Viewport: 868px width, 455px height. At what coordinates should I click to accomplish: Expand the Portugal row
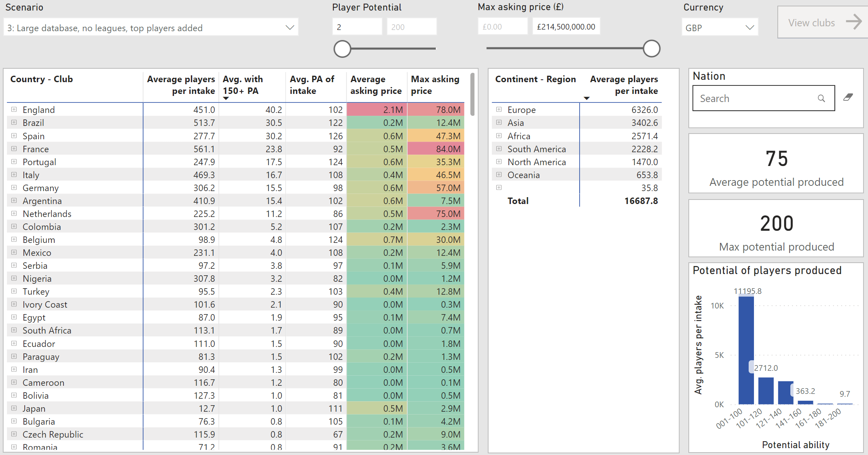(14, 162)
